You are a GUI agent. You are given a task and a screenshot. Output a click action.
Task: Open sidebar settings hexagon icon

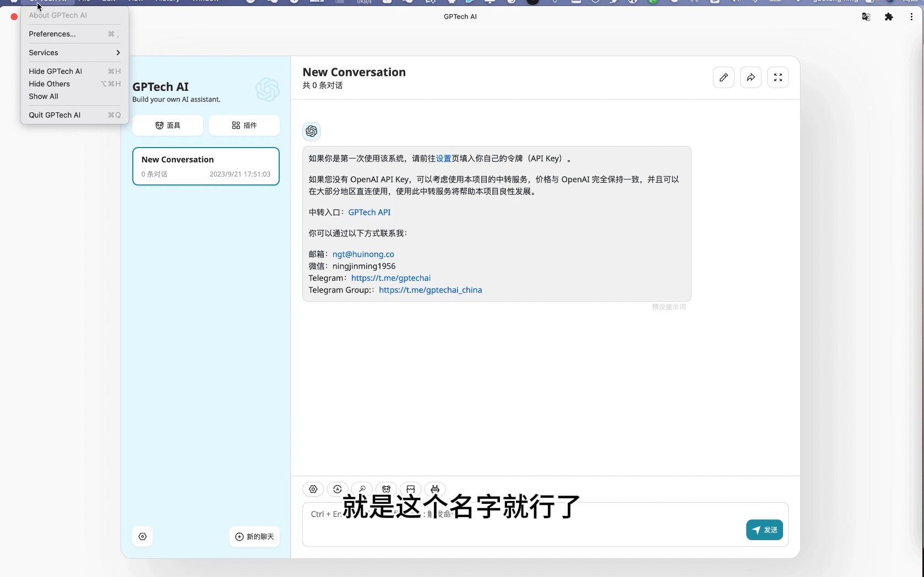143,536
